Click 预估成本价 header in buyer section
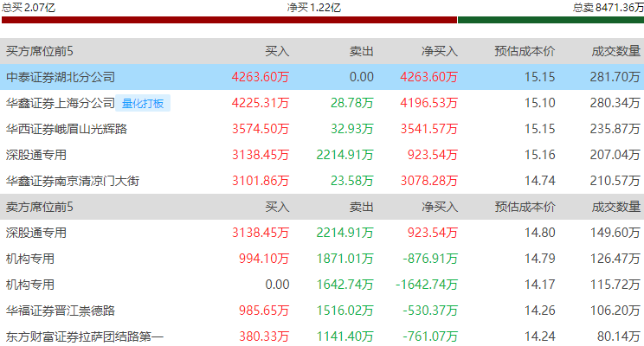Viewport: 644px width, 346px height. pos(525,51)
